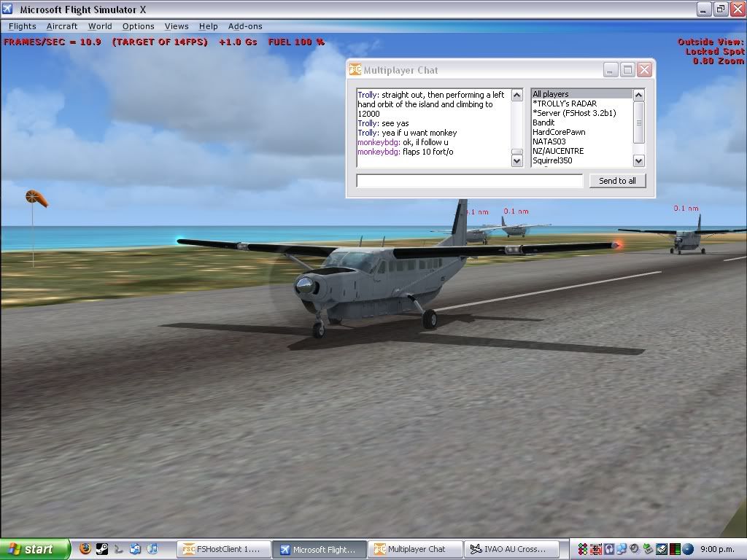This screenshot has width=747, height=560.
Task: Open the Add-ons menu
Action: tap(245, 26)
